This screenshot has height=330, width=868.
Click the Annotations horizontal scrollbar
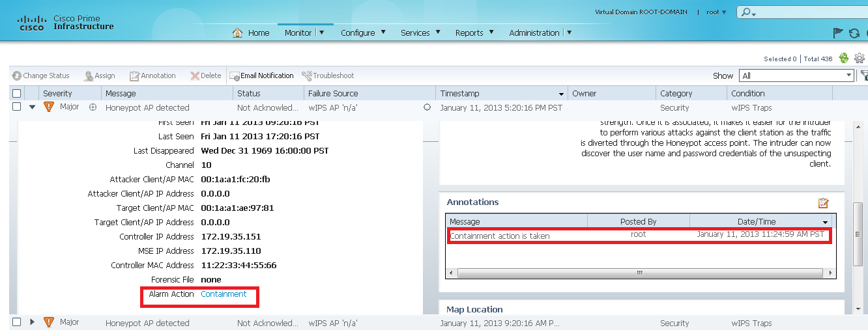pos(640,273)
